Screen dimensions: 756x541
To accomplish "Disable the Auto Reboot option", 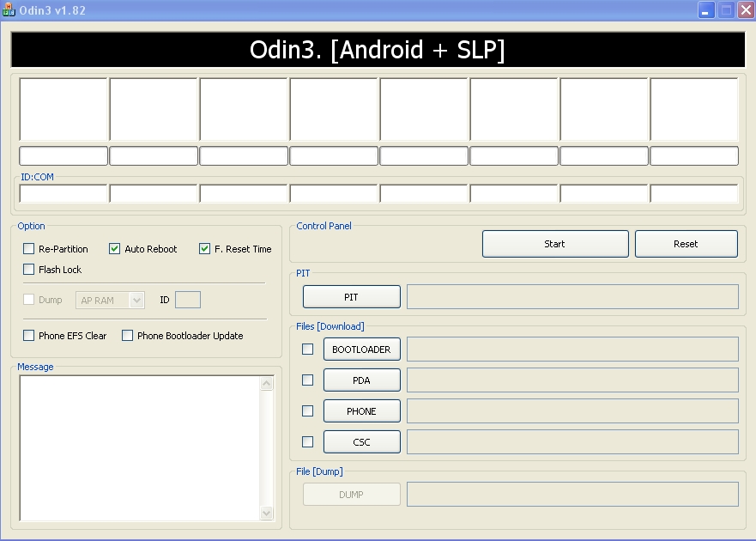I will 113,249.
